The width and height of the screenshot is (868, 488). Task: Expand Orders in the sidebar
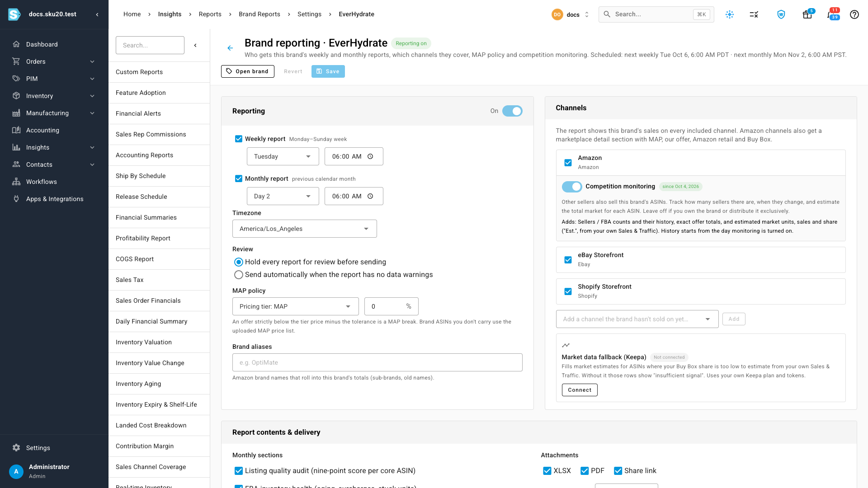[54, 61]
